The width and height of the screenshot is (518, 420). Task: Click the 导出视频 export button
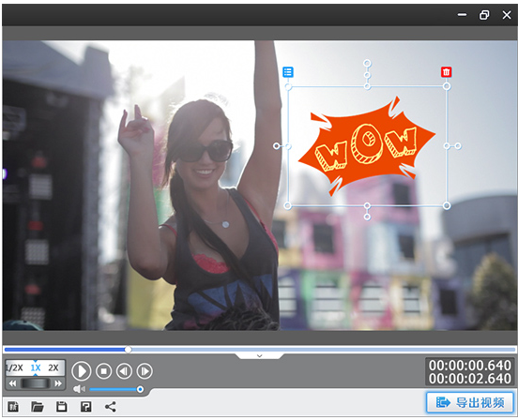470,402
